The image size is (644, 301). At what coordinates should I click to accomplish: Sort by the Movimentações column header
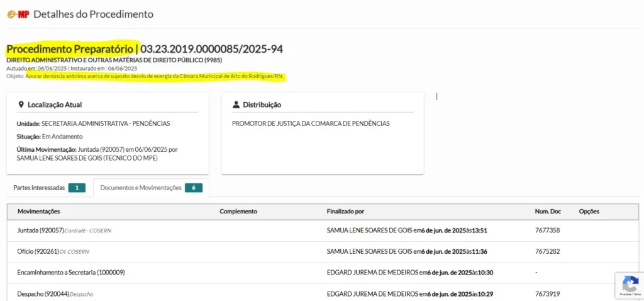click(39, 212)
